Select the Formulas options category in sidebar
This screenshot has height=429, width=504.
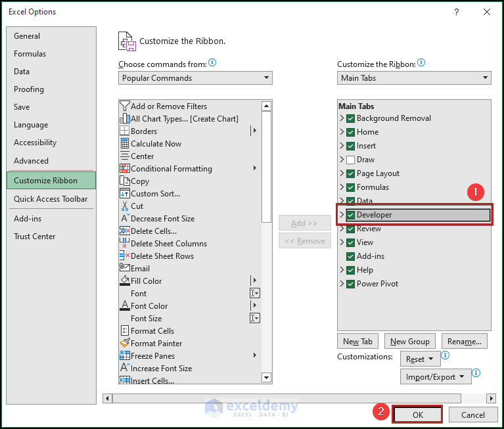pyautogui.click(x=51, y=54)
